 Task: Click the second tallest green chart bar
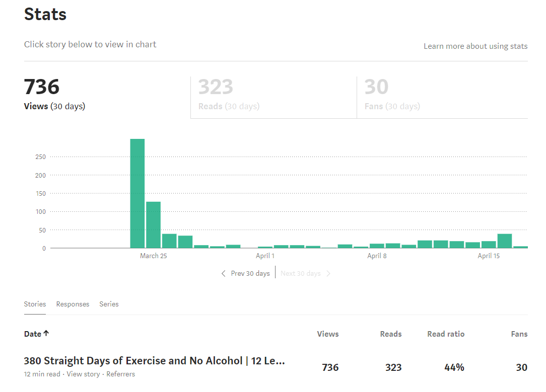click(154, 225)
